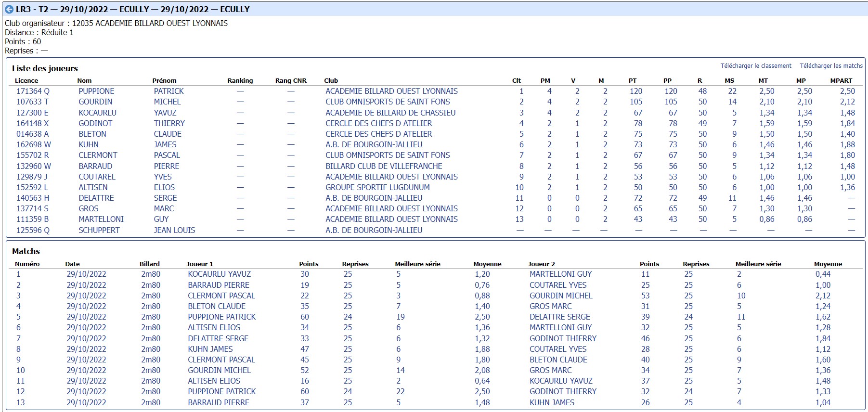Click CERCLE DES CHEFS D ATELIER for BLETON
Viewport: 868px width, 412px height.
click(378, 134)
